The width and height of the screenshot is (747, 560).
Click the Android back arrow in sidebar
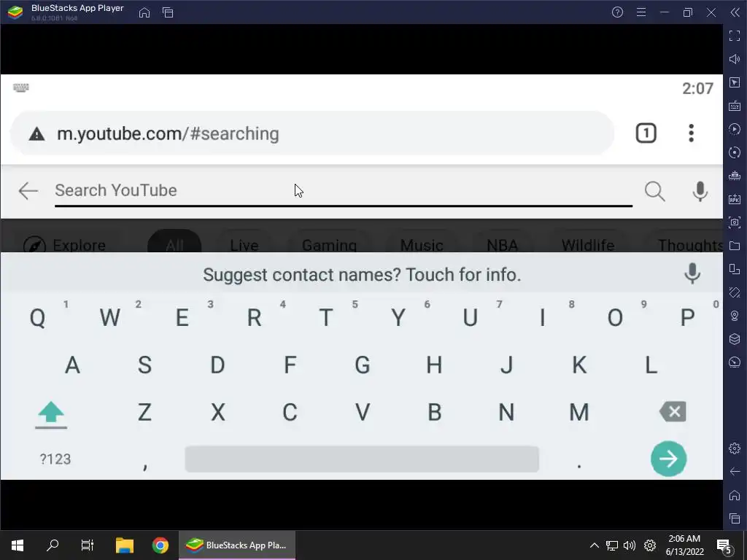point(735,472)
